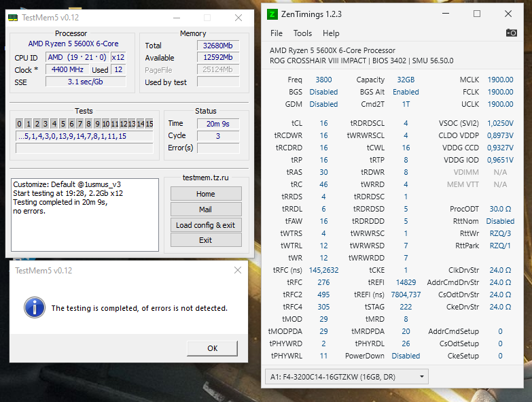Viewport: 532px width, 402px height.
Task: Click the tRAS value 30
Action: (x=323, y=172)
